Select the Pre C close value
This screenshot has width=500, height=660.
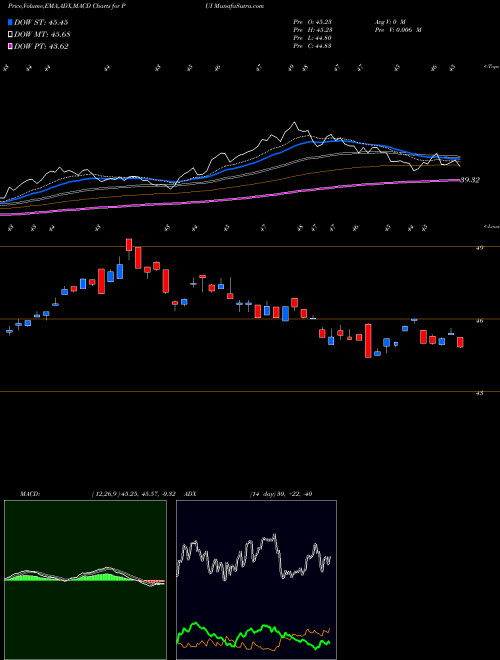click(x=312, y=46)
